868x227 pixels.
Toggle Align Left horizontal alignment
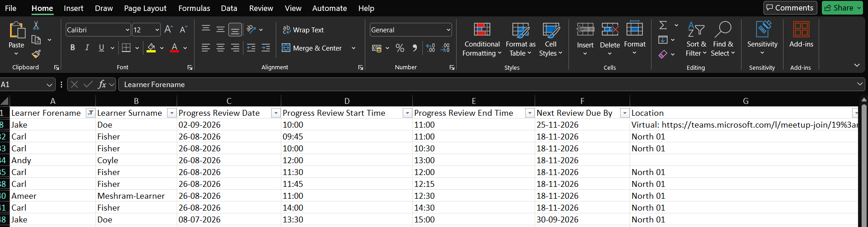point(206,48)
